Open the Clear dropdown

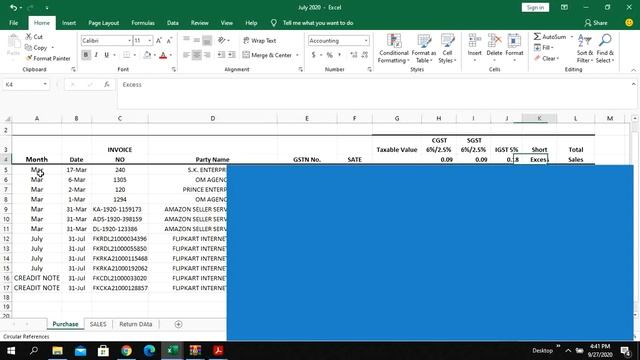coord(546,58)
